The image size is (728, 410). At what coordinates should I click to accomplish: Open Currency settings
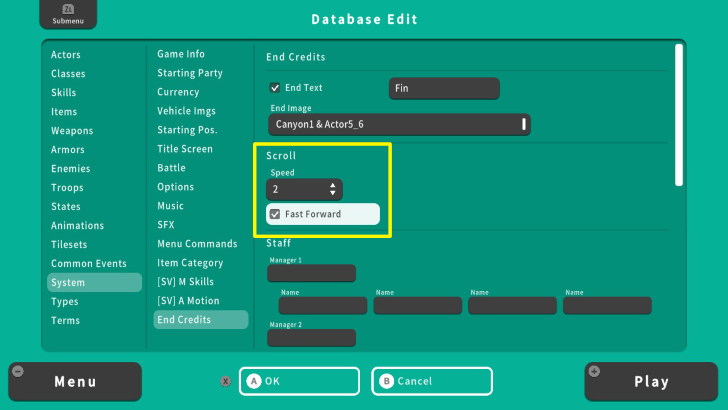tap(178, 92)
